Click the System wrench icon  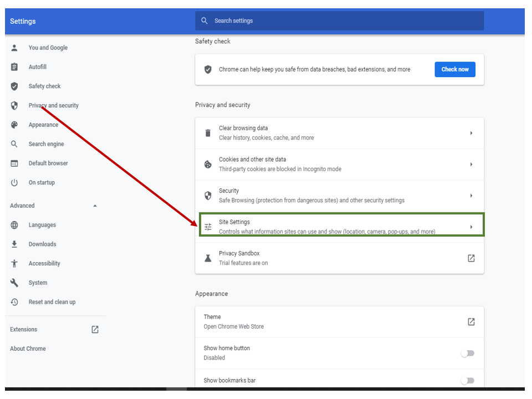point(14,283)
